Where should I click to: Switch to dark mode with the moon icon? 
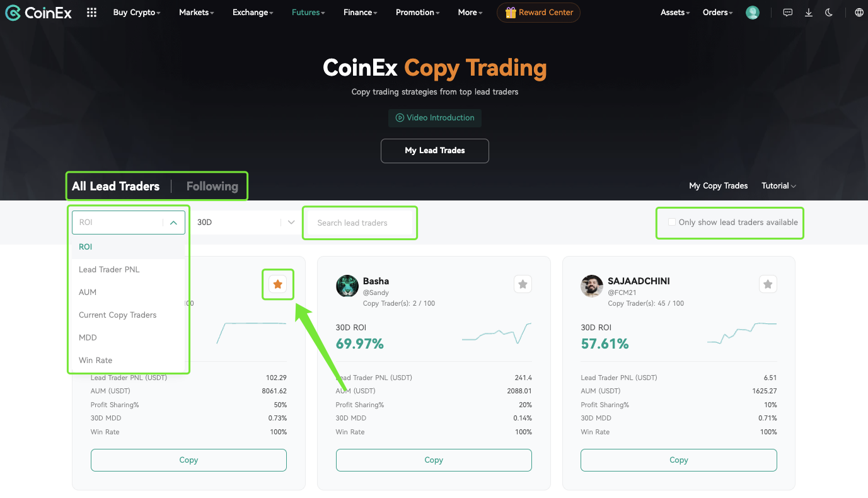828,12
